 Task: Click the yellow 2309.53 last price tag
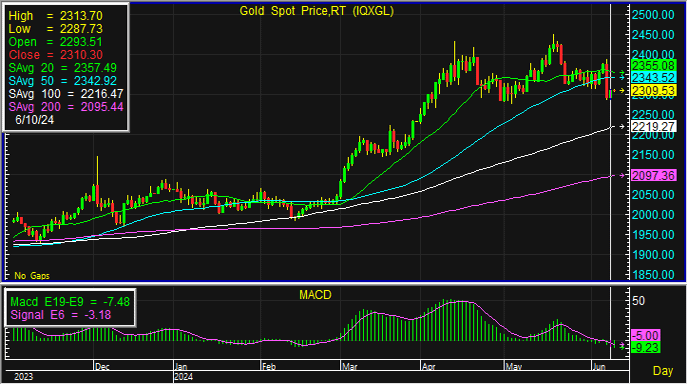tap(653, 91)
